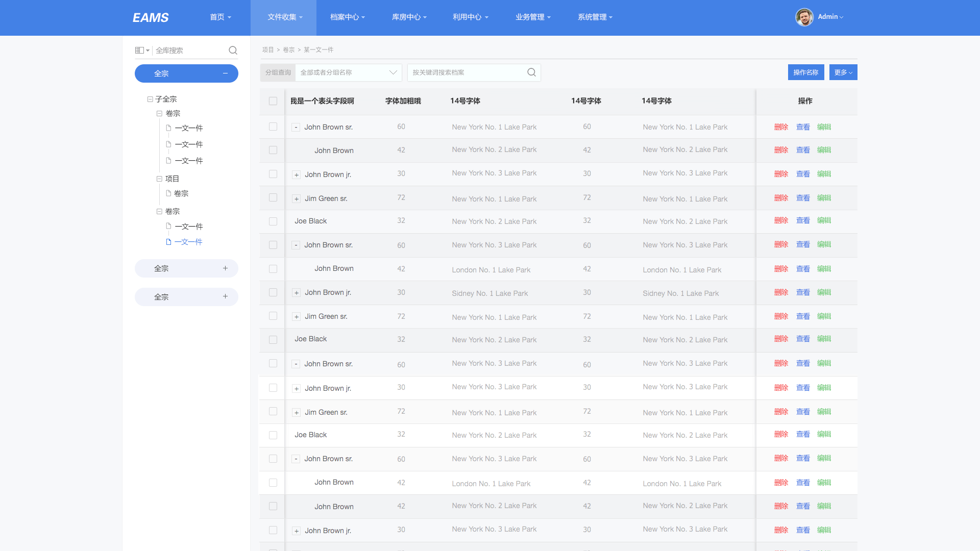Screen dimensions: 980x551
Task: Click 编辑 on first Jim Green sr. row
Action: tap(824, 198)
